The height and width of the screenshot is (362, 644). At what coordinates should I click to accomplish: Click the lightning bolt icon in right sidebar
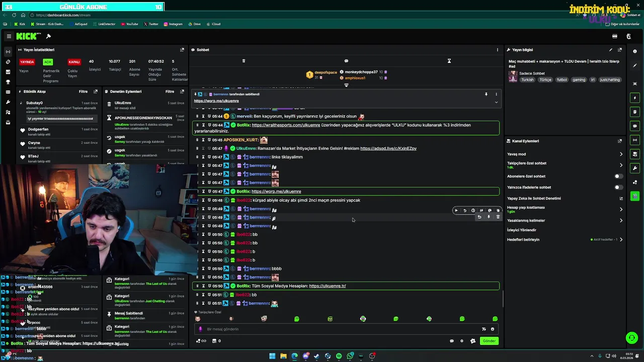pyautogui.click(x=635, y=98)
